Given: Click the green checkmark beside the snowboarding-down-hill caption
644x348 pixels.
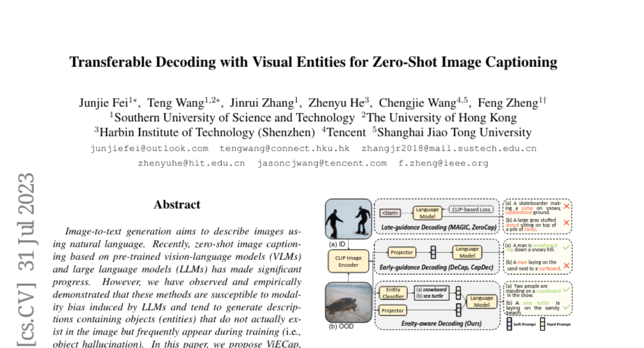Looking at the screenshot, I should tap(566, 247).
